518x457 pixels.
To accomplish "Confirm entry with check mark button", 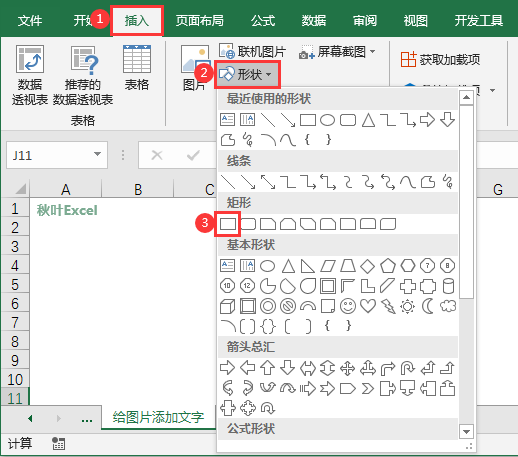I will tap(193, 155).
